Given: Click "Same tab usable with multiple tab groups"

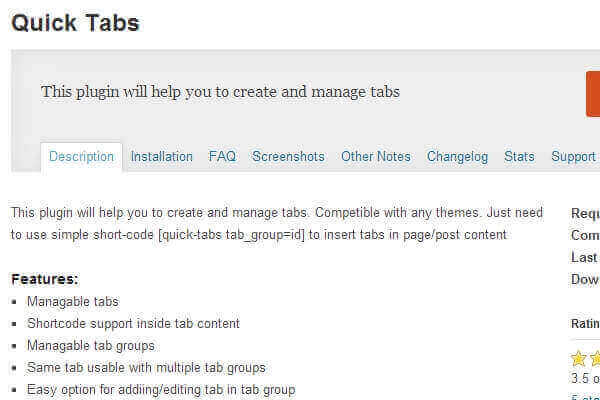Looking at the screenshot, I should pos(145,367).
